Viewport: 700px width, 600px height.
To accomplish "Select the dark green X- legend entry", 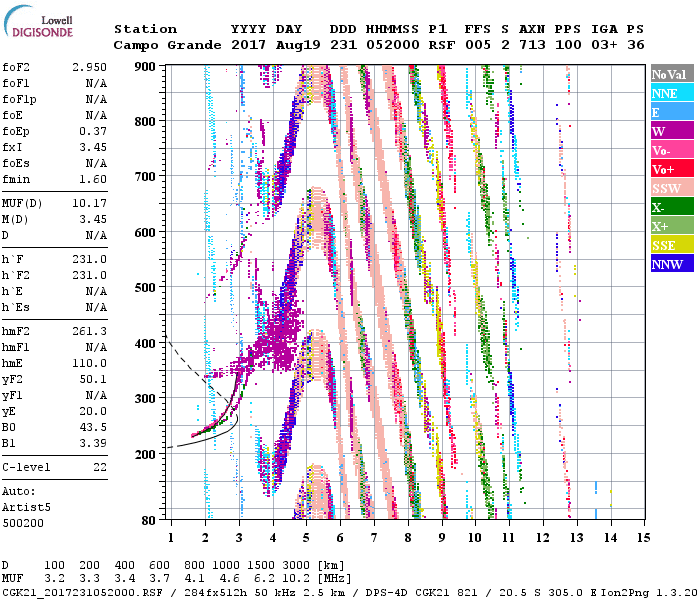I will [671, 207].
